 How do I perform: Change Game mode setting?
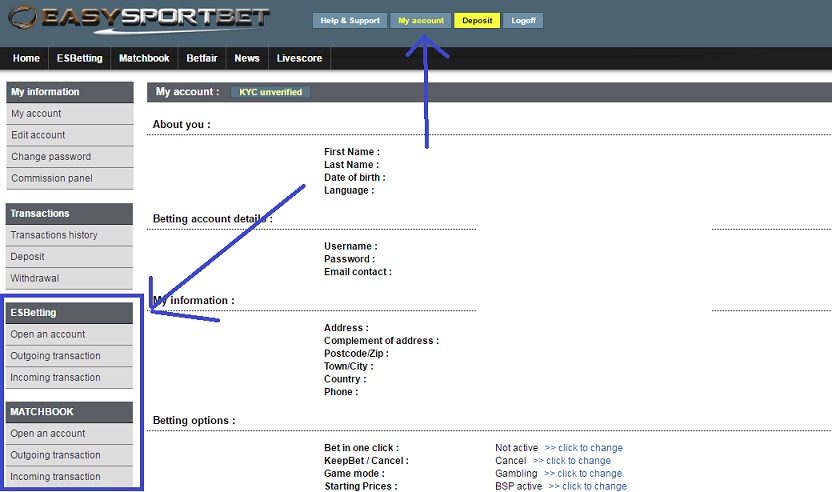[583, 473]
